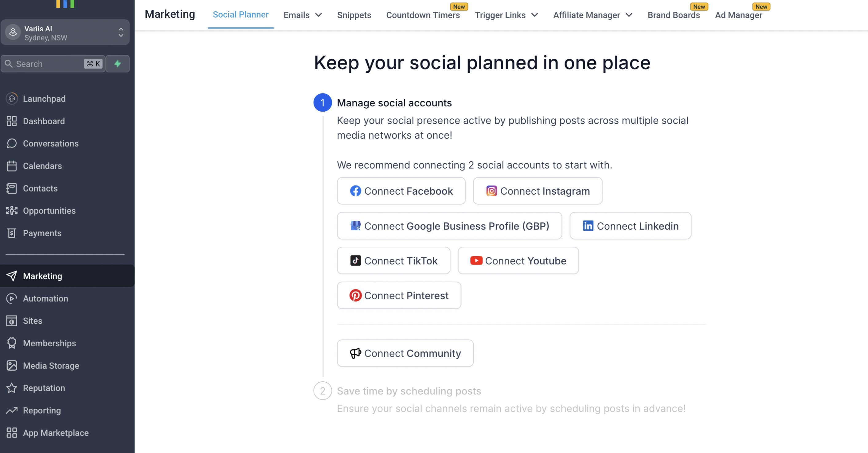
Task: Click the Conversations chat bubble icon
Action: [12, 143]
